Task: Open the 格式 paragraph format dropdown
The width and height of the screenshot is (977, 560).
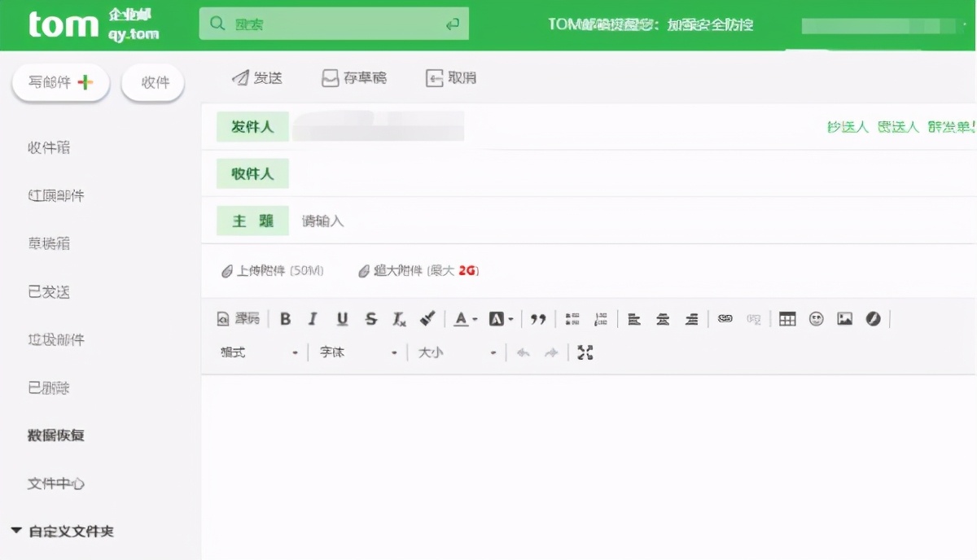Action: (261, 352)
